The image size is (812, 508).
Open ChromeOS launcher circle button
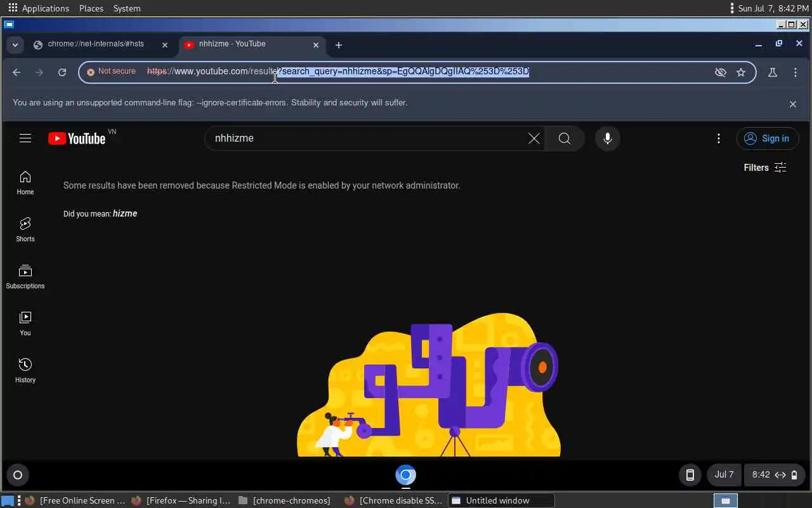[x=18, y=475]
